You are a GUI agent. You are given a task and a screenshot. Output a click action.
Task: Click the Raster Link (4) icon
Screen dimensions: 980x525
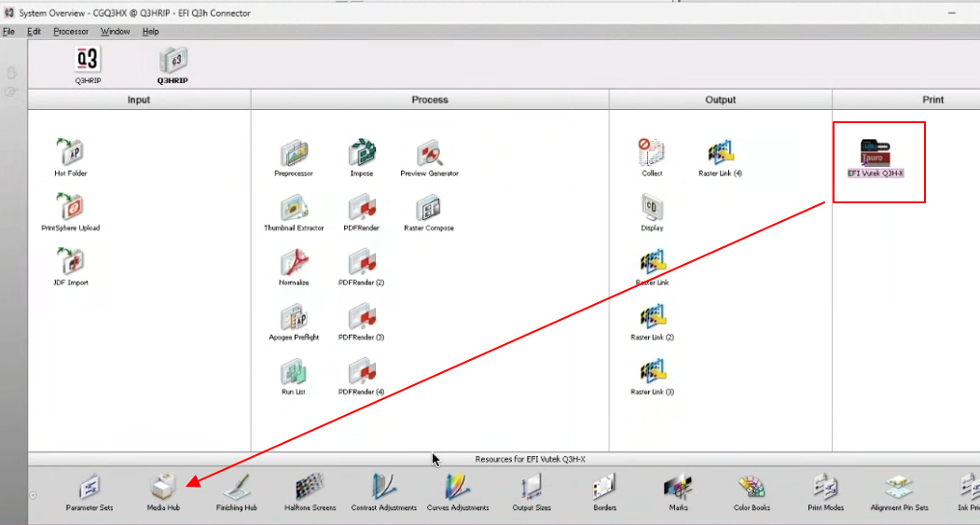tap(720, 152)
